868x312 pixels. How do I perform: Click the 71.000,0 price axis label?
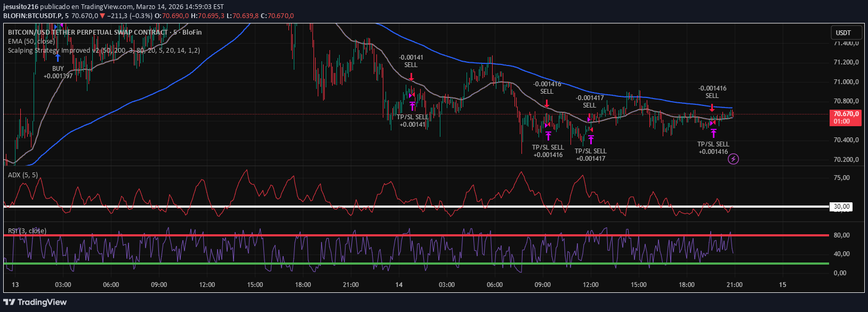coord(846,82)
